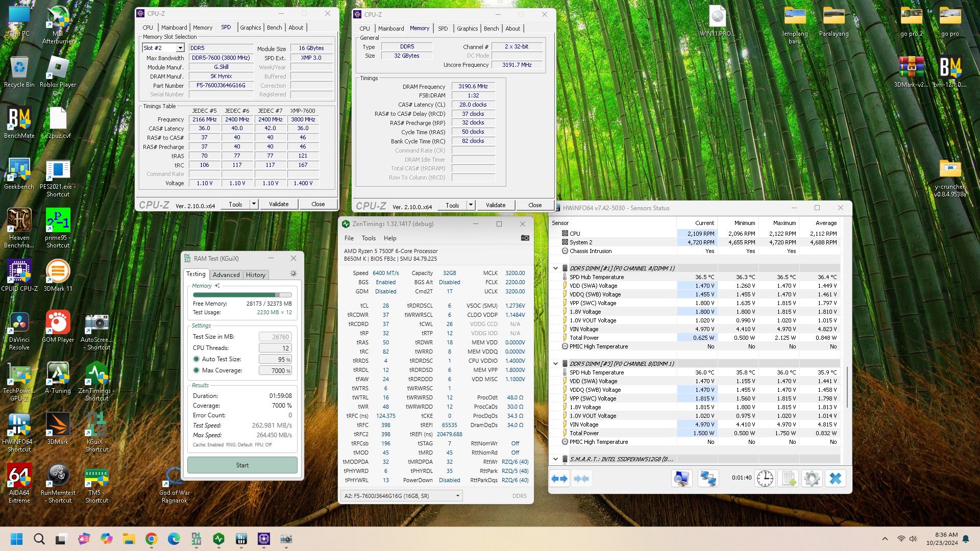
Task: Click HWiNFO reset clock icon
Action: pyautogui.click(x=765, y=479)
